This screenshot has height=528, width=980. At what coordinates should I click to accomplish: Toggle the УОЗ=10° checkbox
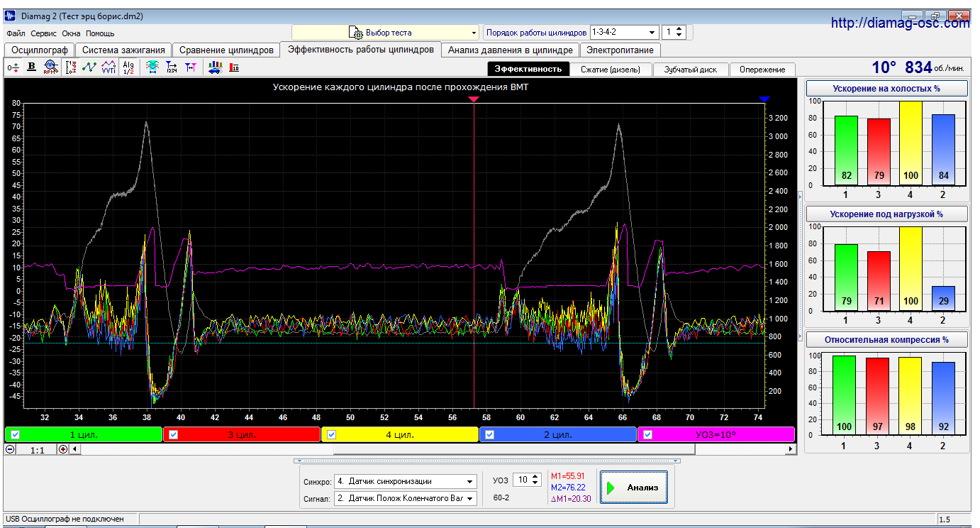[x=647, y=434]
